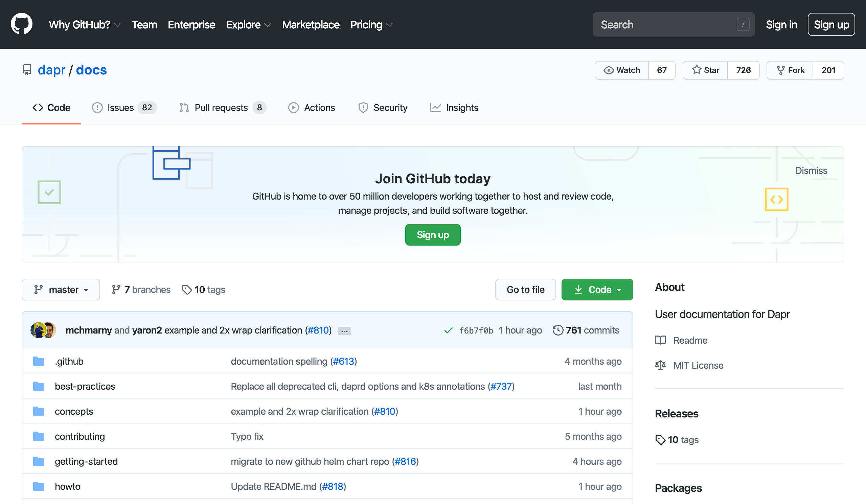Click the howto folder icon
This screenshot has width=866, height=504.
[39, 486]
